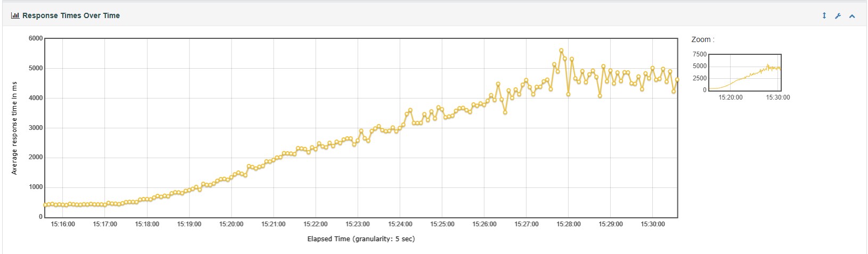868x254 pixels.
Task: Click the last data point at the chart's right edge
Action: [x=677, y=80]
